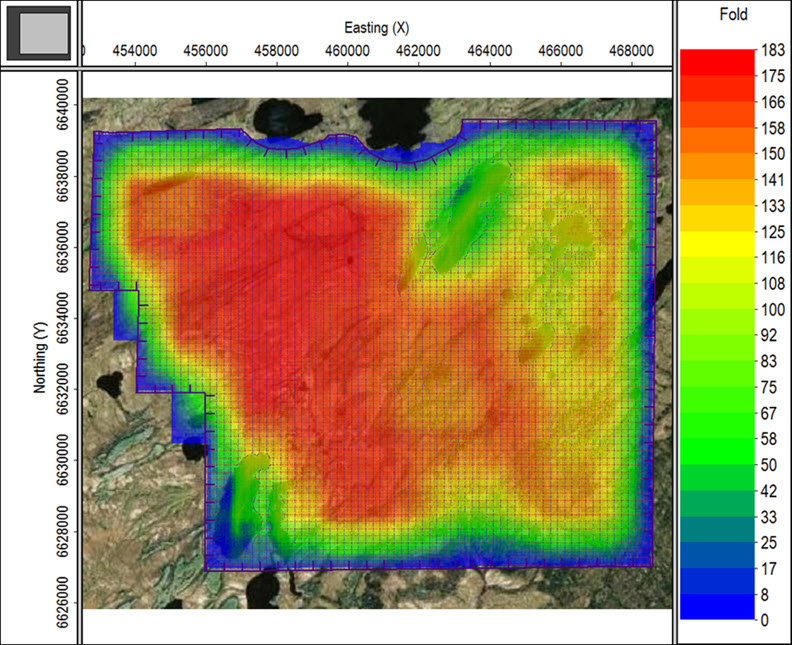Pick the red band between 175 and 183
This screenshot has height=645, width=792.
pyautogui.click(x=717, y=61)
